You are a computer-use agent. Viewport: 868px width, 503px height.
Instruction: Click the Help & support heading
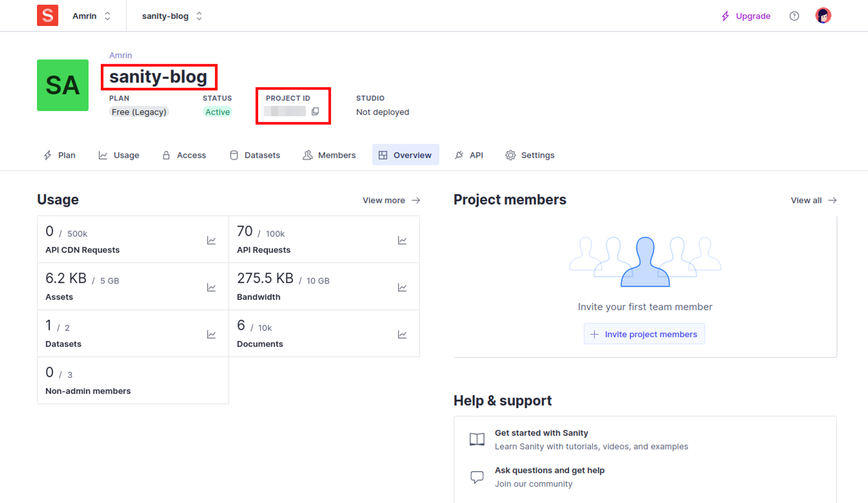[503, 401]
